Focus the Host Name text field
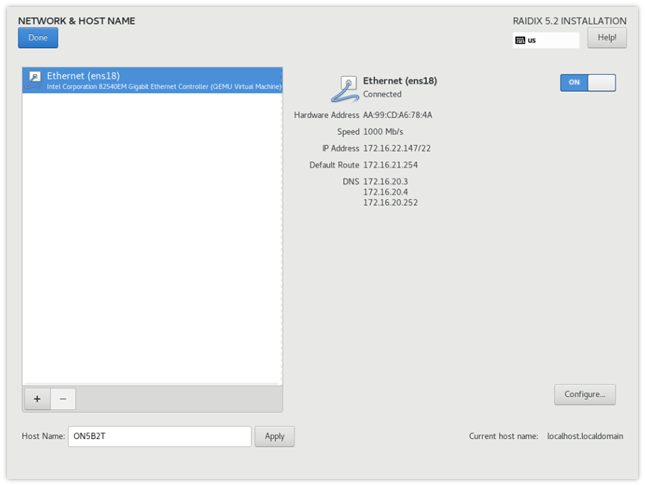 [x=160, y=436]
